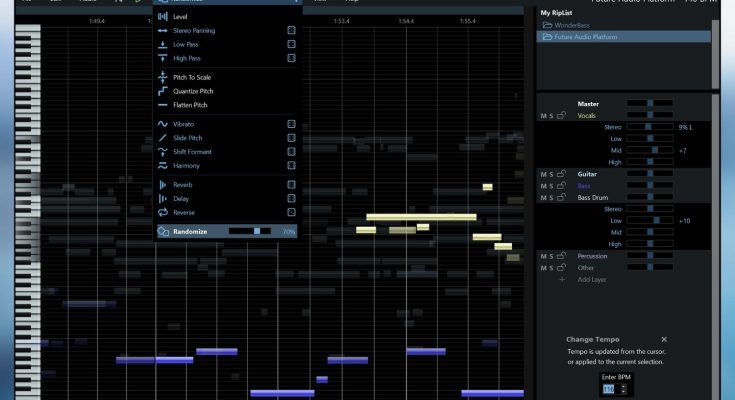Close the Change Tempo panel
The height and width of the screenshot is (400, 735).
tap(664, 339)
